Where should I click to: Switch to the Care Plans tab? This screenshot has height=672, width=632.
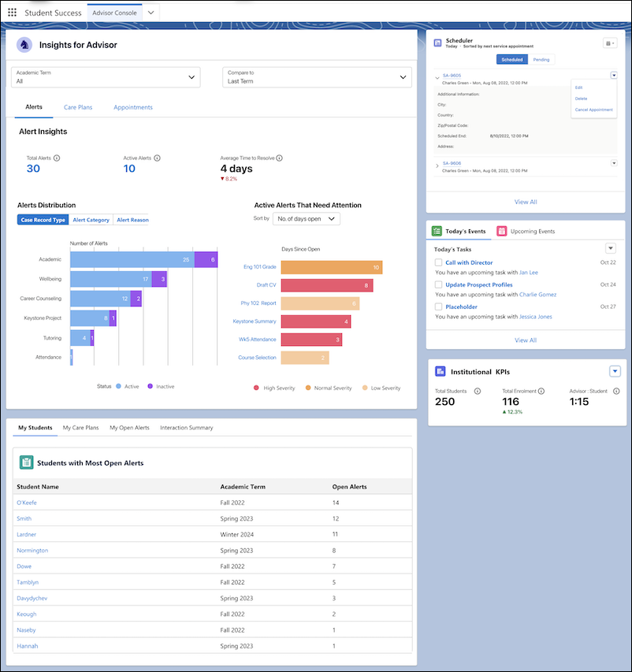click(x=78, y=107)
